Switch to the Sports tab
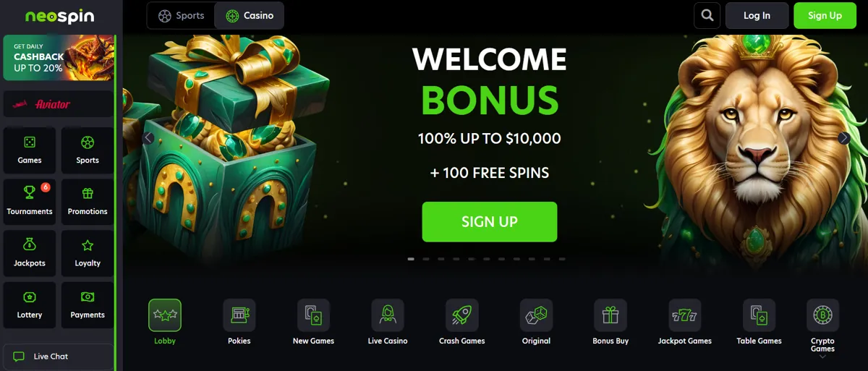This screenshot has width=868, height=371. click(x=181, y=15)
